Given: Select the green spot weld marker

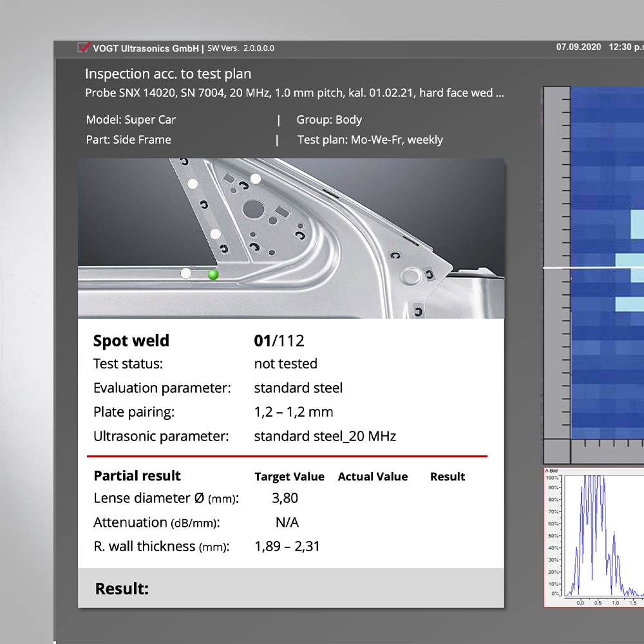Looking at the screenshot, I should pos(213,275).
